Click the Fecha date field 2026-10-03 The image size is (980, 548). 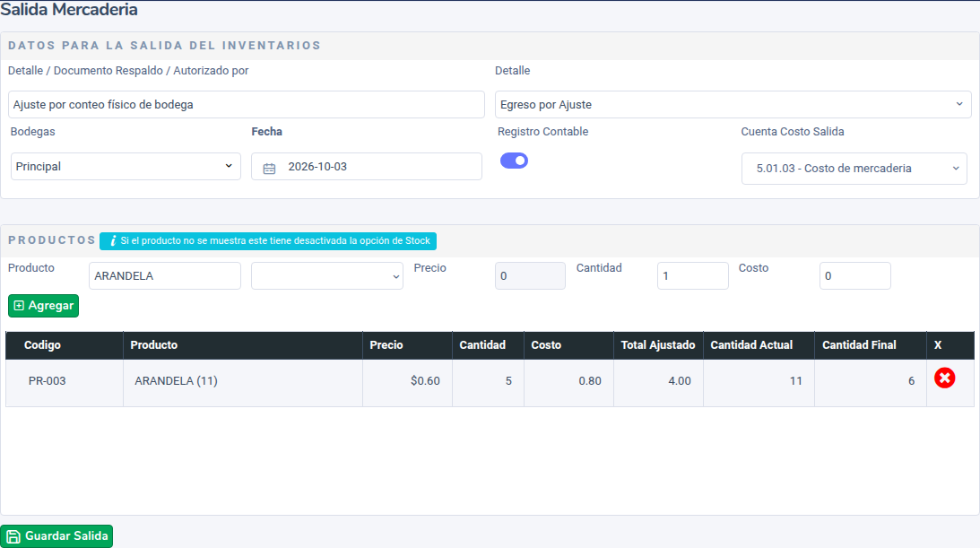pyautogui.click(x=366, y=166)
